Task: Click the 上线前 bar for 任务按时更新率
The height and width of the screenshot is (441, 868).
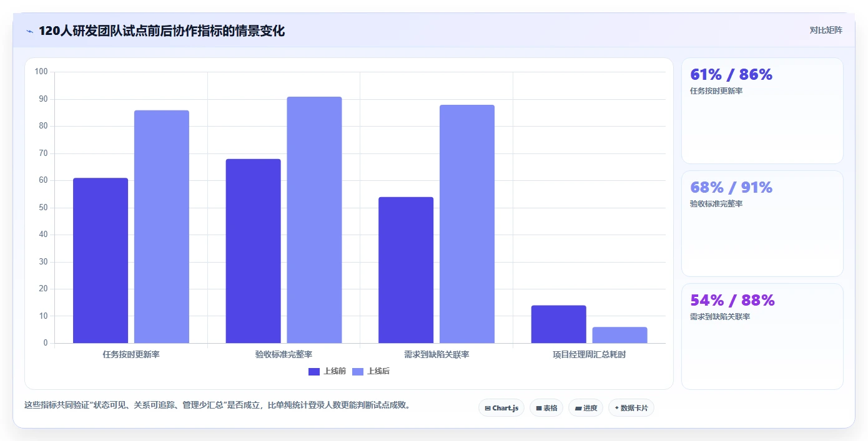Action: click(x=101, y=261)
